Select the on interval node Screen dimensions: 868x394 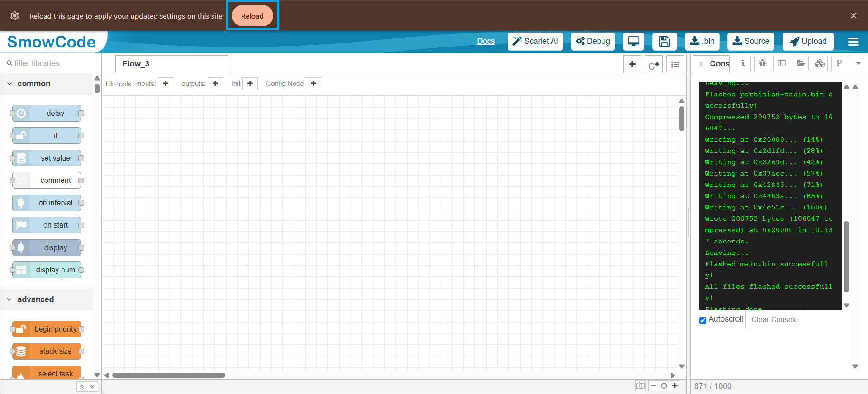point(47,203)
